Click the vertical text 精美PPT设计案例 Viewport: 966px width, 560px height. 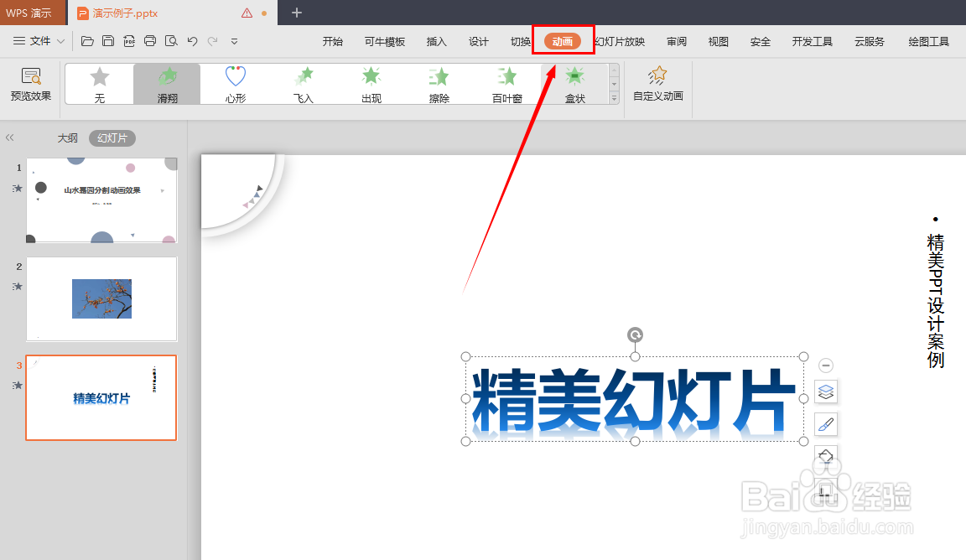(x=935, y=300)
